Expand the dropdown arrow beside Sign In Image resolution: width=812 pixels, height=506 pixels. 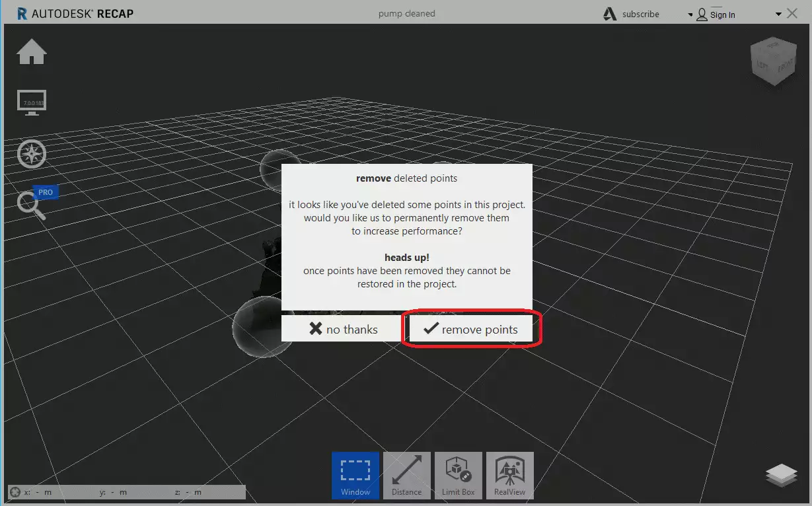pos(690,15)
